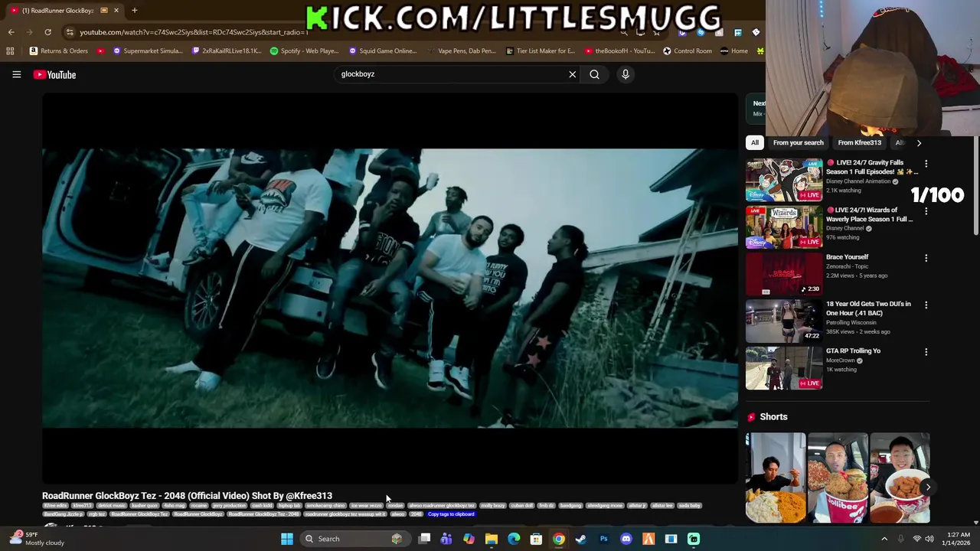Select the browser address bar URL
The image size is (980, 551).
click(x=193, y=32)
